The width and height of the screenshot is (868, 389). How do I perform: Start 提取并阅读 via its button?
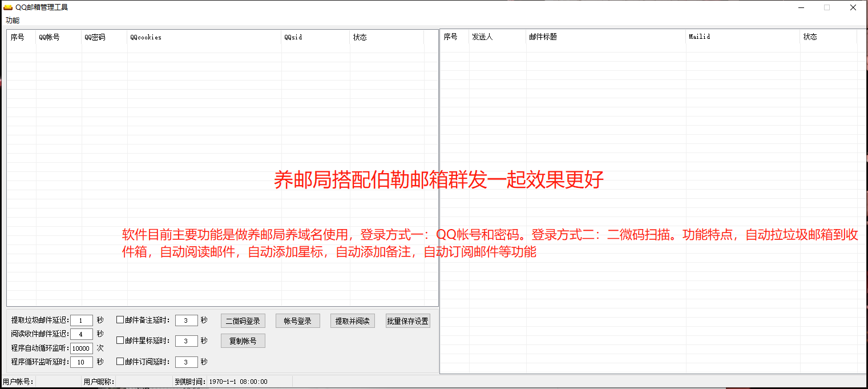[352, 321]
